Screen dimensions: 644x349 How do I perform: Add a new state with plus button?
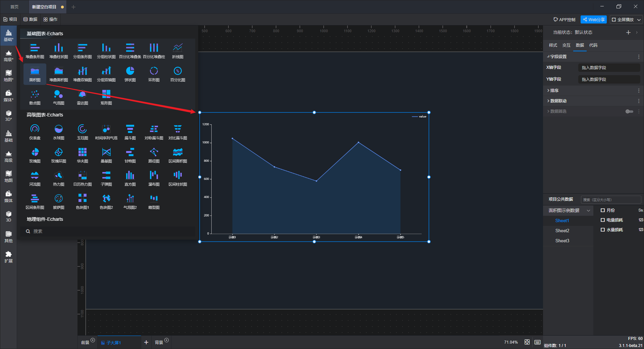click(x=628, y=33)
